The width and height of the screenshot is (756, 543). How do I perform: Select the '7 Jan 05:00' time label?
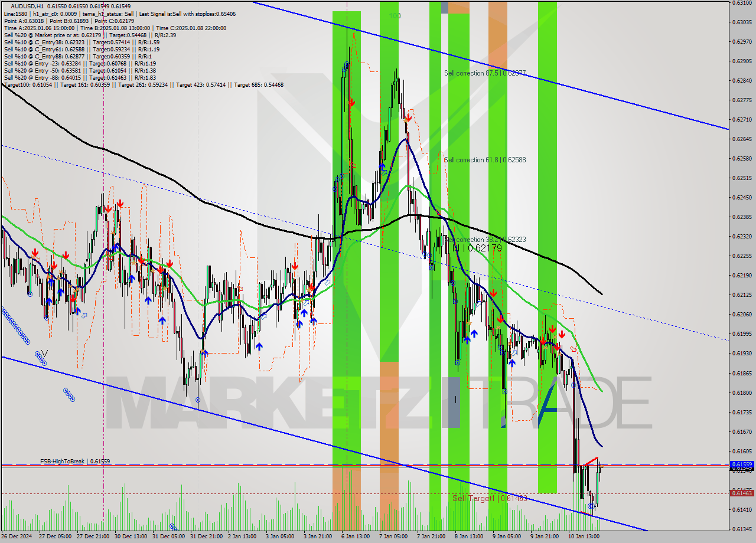[x=393, y=537]
